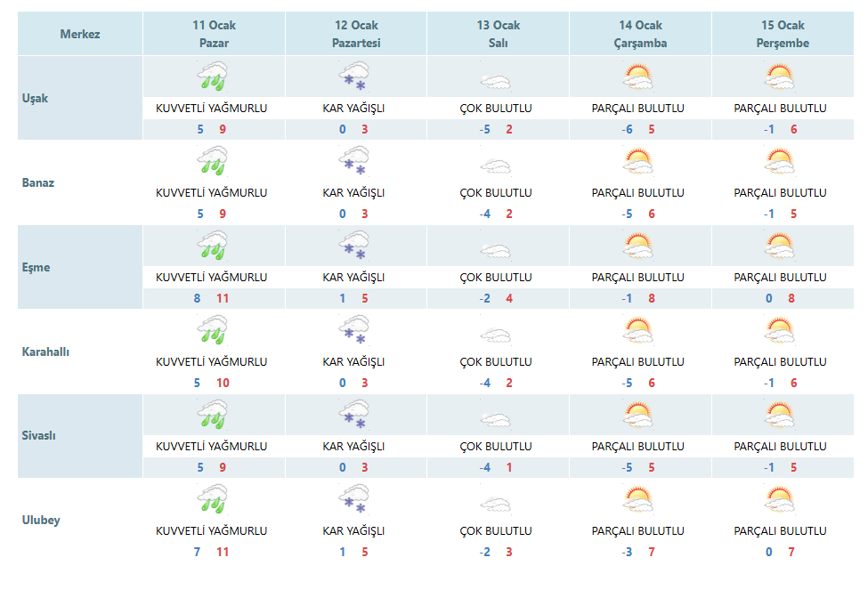Open the Karahallı district label
The height and width of the screenshot is (590, 868).
45,352
